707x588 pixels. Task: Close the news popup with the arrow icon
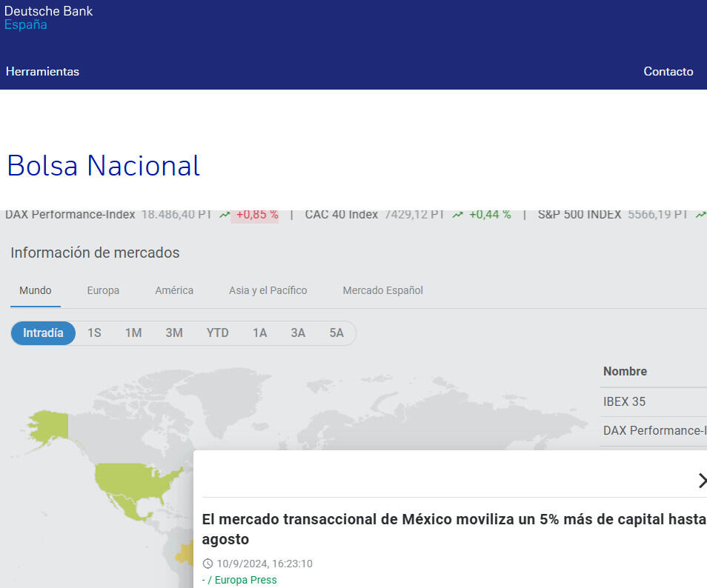701,481
